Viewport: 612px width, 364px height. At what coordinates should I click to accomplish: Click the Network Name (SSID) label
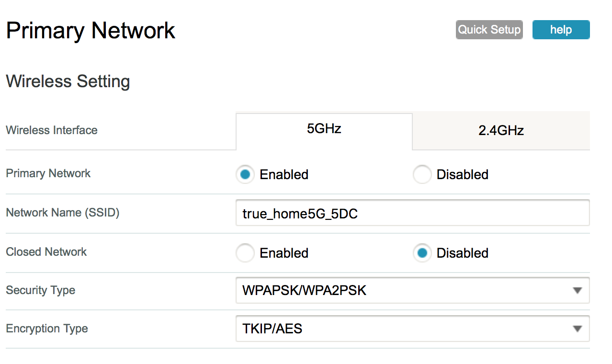63,213
